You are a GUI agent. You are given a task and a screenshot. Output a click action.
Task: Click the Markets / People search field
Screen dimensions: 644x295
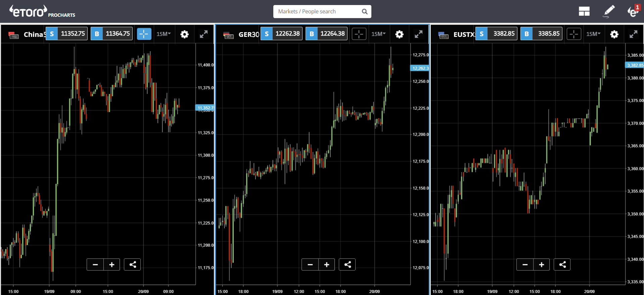pos(322,11)
